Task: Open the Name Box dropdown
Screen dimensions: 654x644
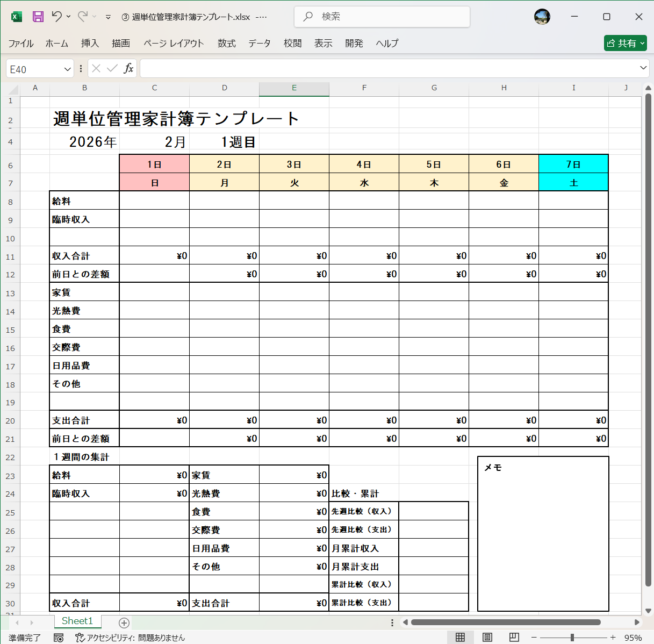Action: tap(67, 68)
